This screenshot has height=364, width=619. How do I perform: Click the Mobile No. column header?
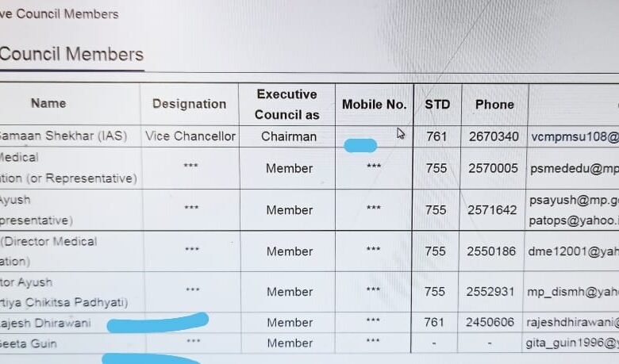(374, 105)
